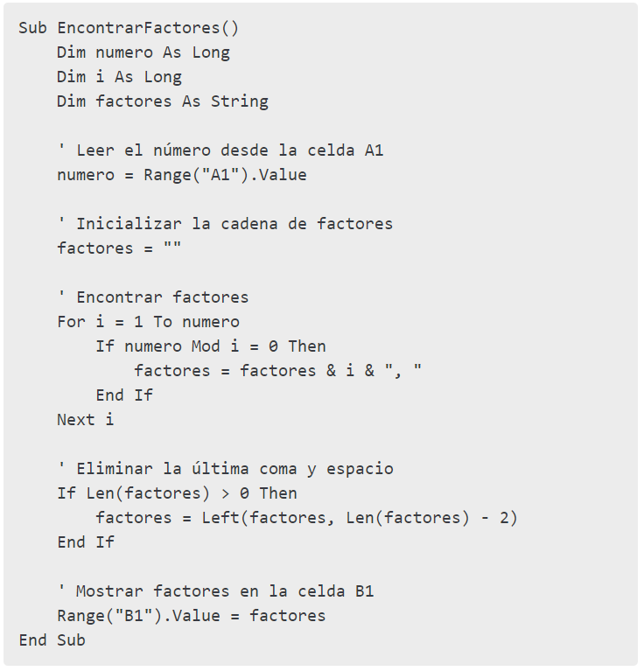Click the numero = Range("A1").Value line

182,174
